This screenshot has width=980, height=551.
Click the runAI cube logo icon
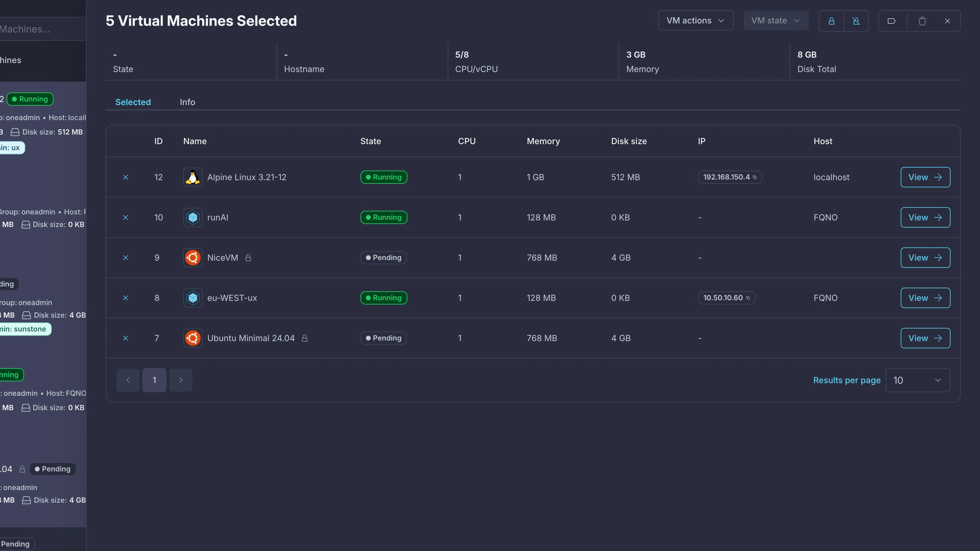click(193, 217)
